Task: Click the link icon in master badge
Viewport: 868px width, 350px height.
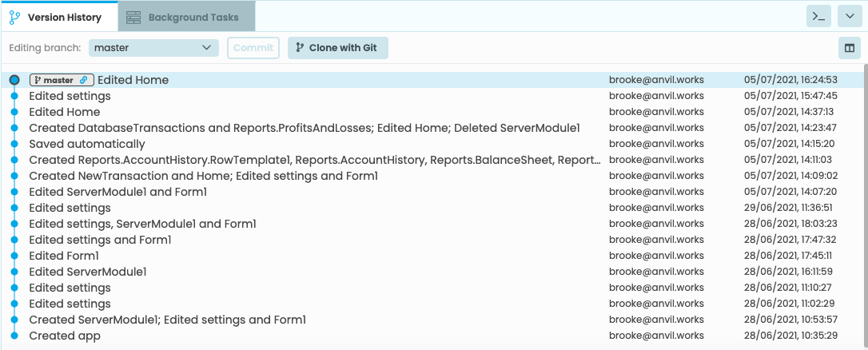Action: point(84,80)
